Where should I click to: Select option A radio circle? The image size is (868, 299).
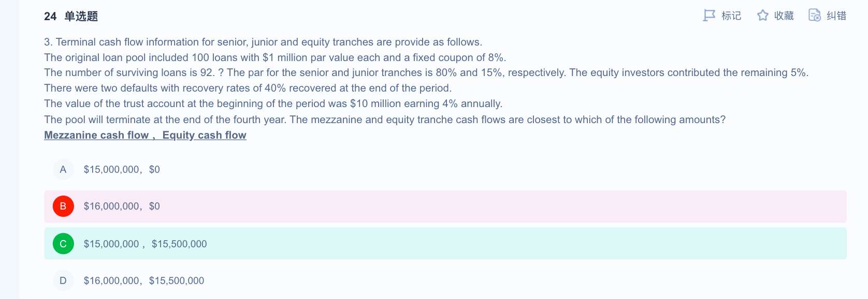[x=63, y=170]
